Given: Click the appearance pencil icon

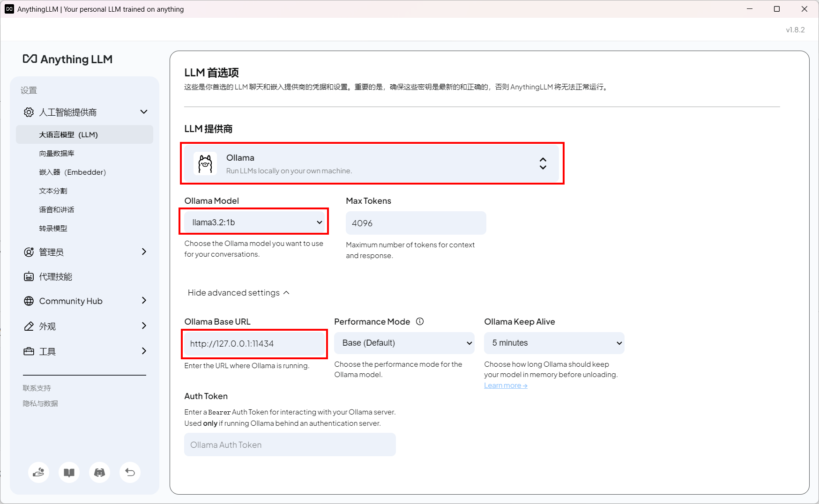Looking at the screenshot, I should (x=29, y=326).
